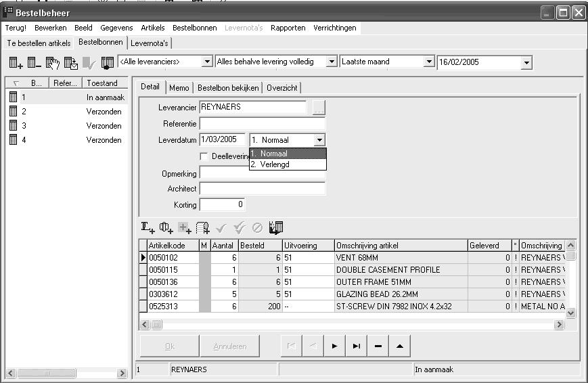Open the Rapporten menu
This screenshot has width=588, height=383.
tap(288, 28)
